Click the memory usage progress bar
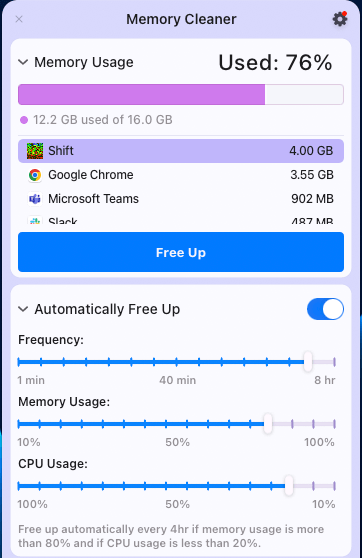The width and height of the screenshot is (362, 558). (x=181, y=94)
